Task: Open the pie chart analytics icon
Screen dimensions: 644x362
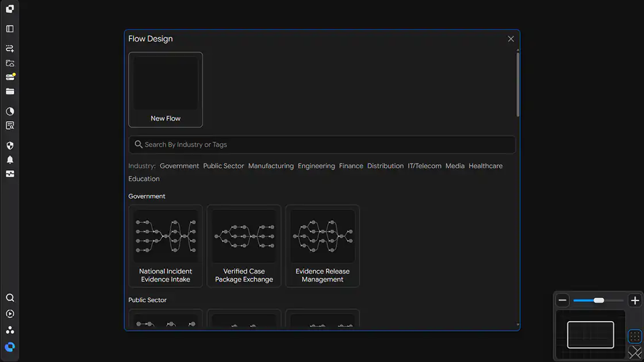Action: (10, 111)
